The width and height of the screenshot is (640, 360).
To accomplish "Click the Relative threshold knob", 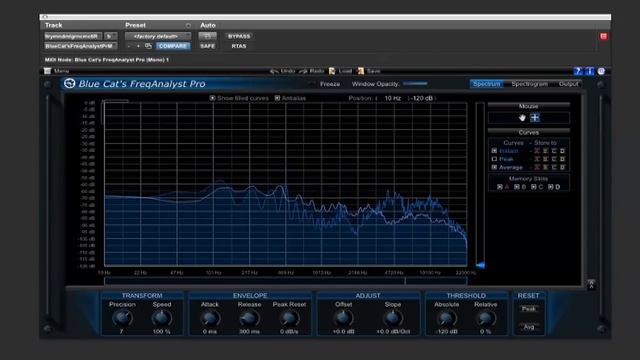I will [x=485, y=318].
